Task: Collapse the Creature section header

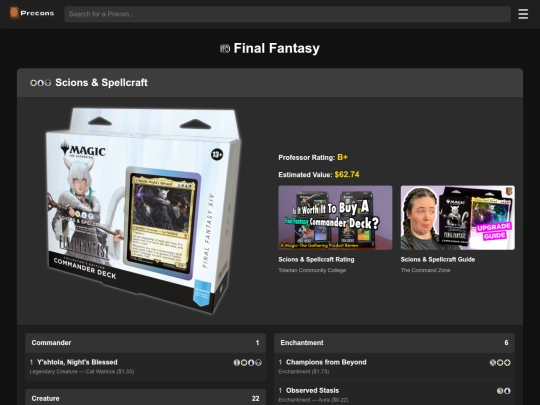Action: click(x=145, y=397)
